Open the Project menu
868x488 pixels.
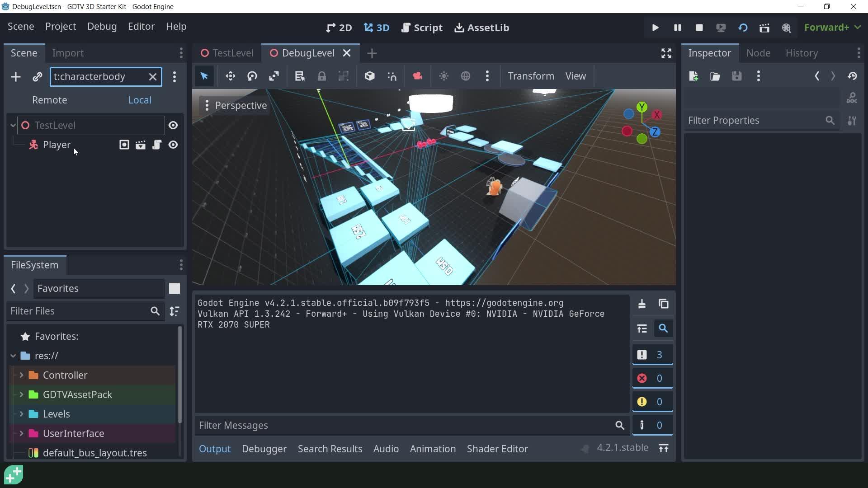(61, 26)
